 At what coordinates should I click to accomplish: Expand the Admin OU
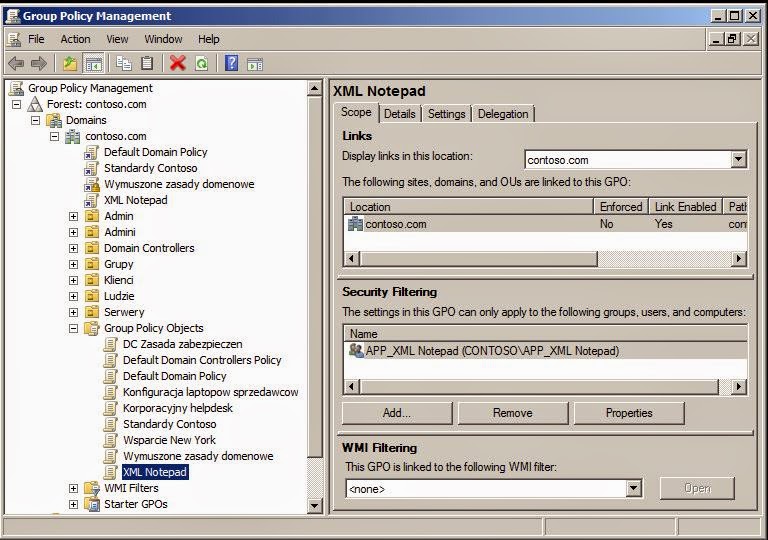[x=73, y=216]
